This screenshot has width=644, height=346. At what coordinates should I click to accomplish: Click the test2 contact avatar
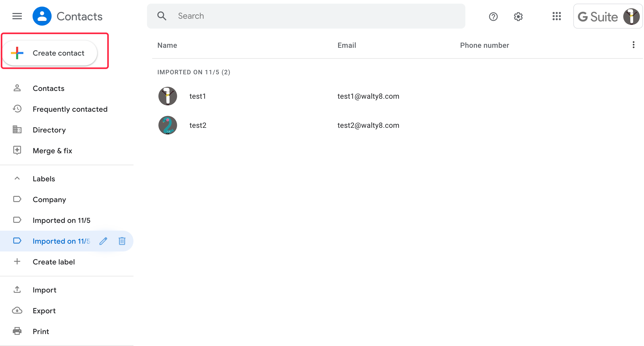point(168,125)
